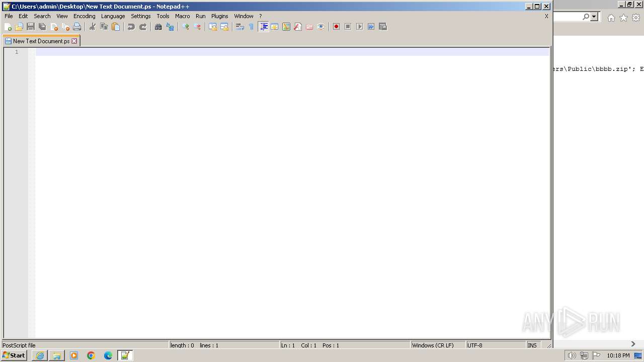Click the Save All toolbar icon
Screen dimensions: 644x362
tap(42, 27)
